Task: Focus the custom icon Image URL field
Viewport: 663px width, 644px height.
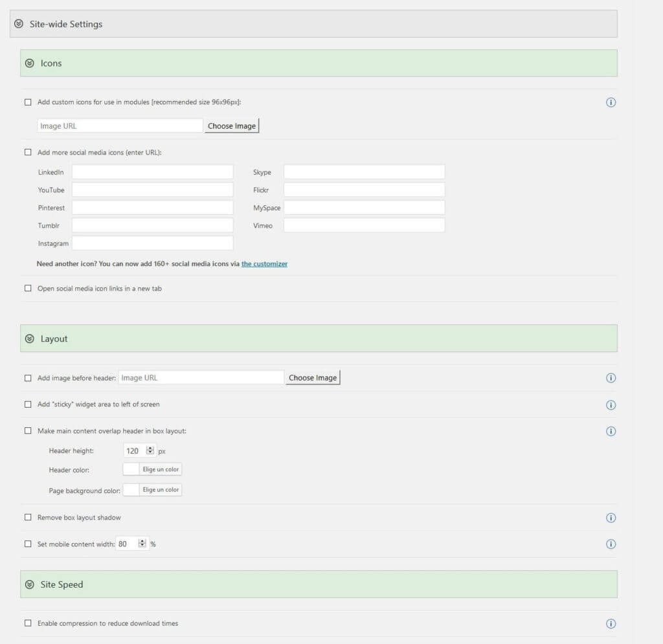Action: tap(120, 126)
